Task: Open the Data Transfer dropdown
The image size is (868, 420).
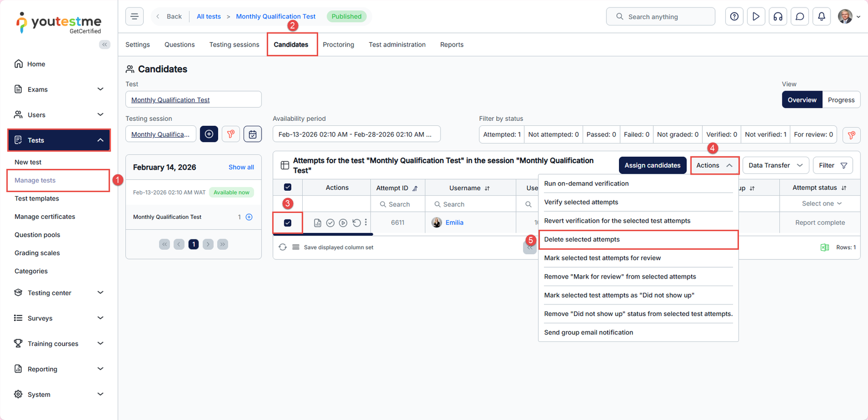Action: pos(775,165)
